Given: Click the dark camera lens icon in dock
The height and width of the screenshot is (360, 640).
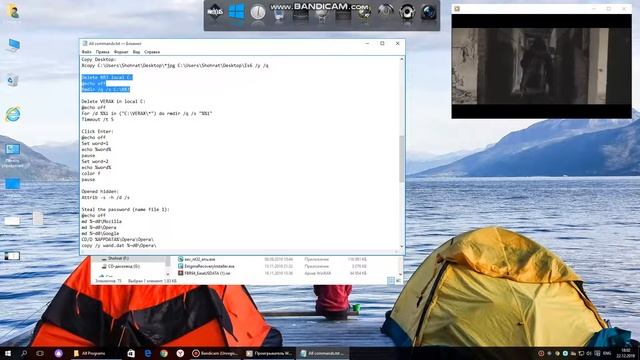Looking at the screenshot, I should pos(428,12).
